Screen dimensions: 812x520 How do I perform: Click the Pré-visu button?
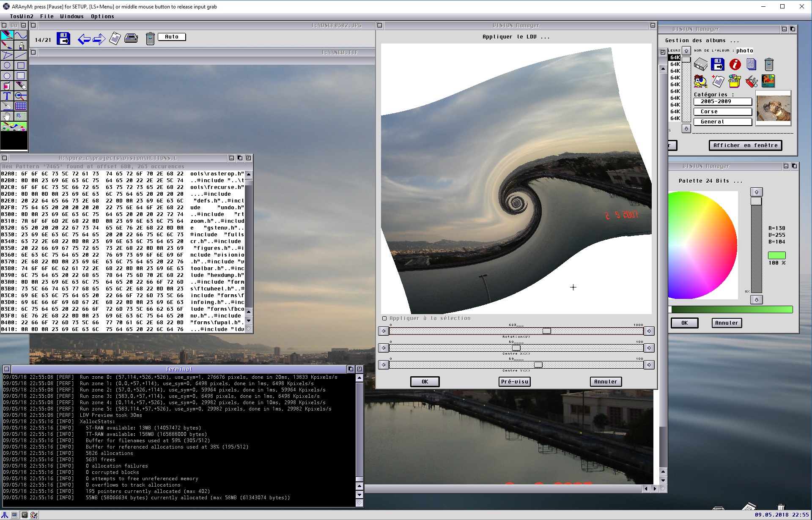pos(515,382)
